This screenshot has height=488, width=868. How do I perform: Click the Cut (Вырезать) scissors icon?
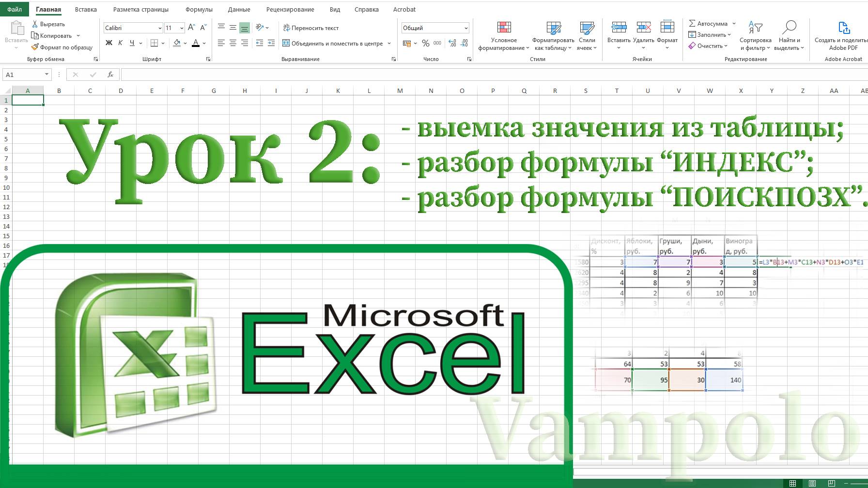[35, 24]
